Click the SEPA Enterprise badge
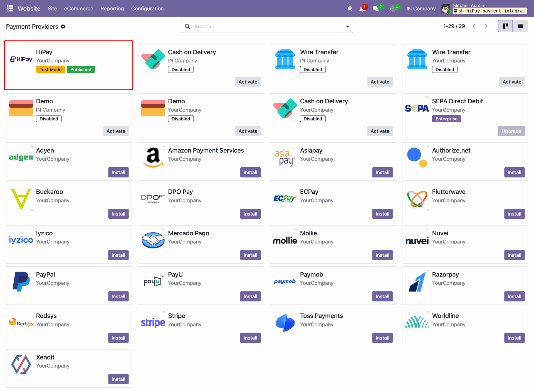Screen dimensions: 534x392 446,119
